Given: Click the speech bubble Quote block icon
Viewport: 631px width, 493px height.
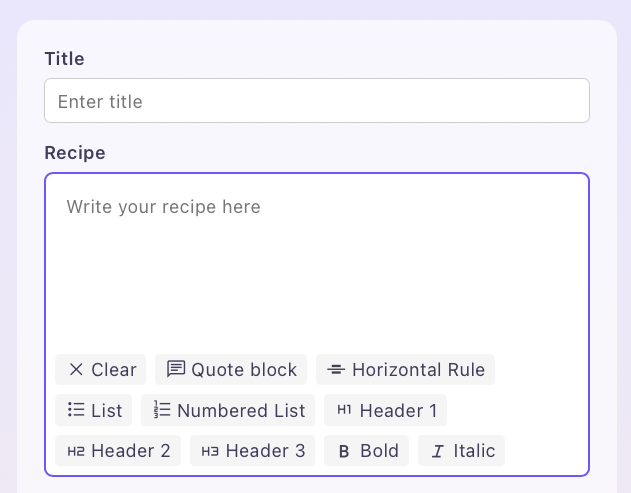Looking at the screenshot, I should tap(176, 369).
